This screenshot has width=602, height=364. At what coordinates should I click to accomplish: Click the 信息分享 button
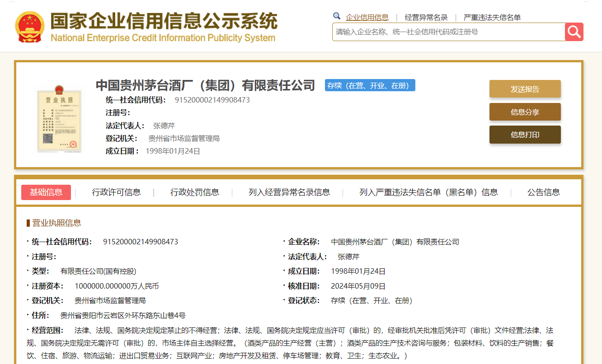pyautogui.click(x=525, y=112)
